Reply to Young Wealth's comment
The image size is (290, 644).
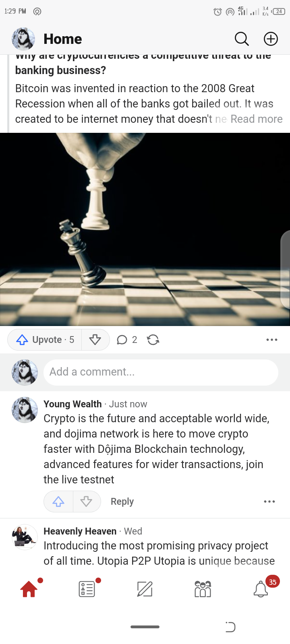[x=122, y=502]
